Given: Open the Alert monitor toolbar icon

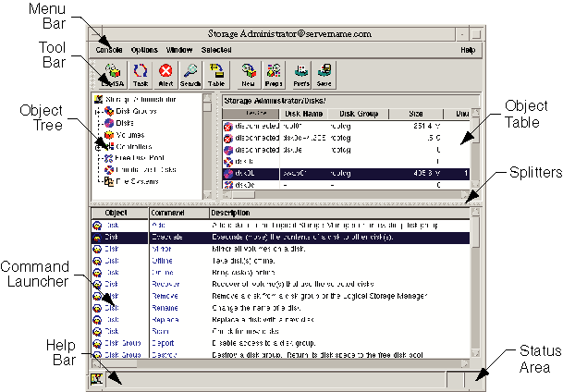Looking at the screenshot, I should 166,73.
